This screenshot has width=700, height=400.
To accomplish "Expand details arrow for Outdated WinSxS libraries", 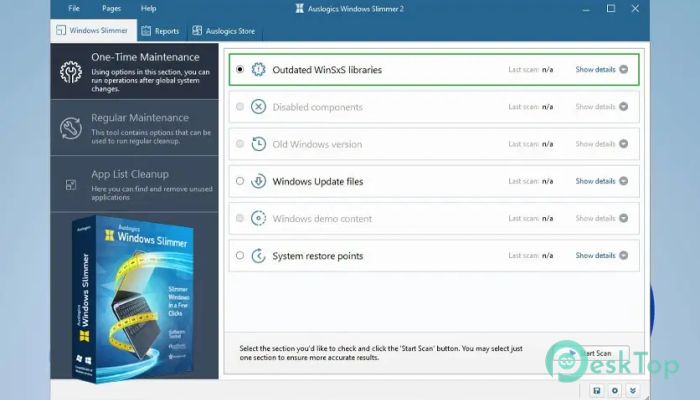I will [x=624, y=69].
